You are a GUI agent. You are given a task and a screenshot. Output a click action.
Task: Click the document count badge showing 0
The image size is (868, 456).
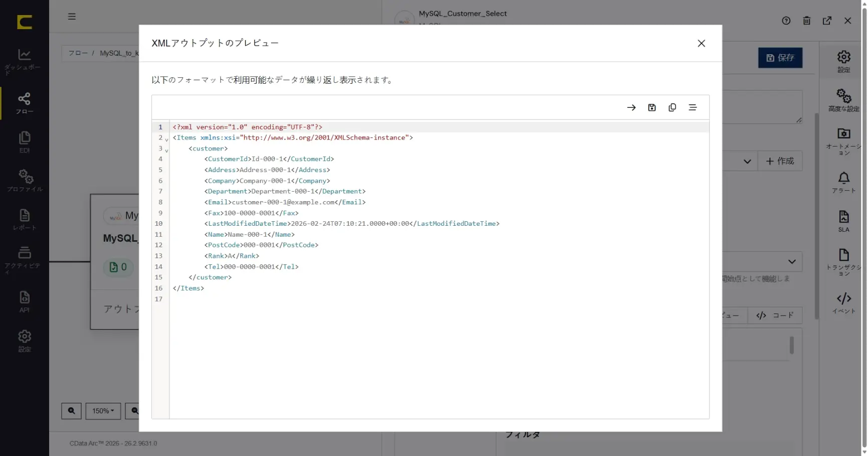[118, 267]
